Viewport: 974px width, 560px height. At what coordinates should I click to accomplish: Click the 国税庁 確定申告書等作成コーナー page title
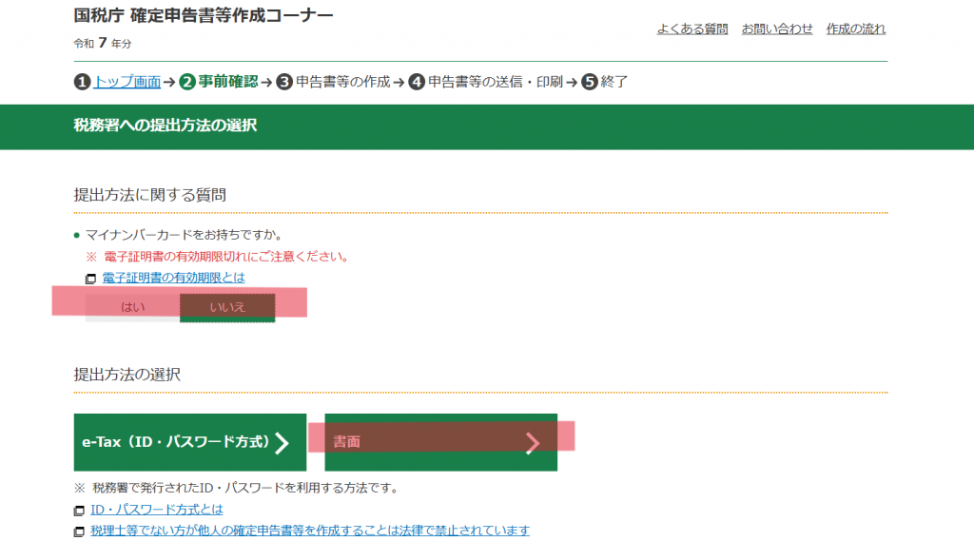[204, 15]
